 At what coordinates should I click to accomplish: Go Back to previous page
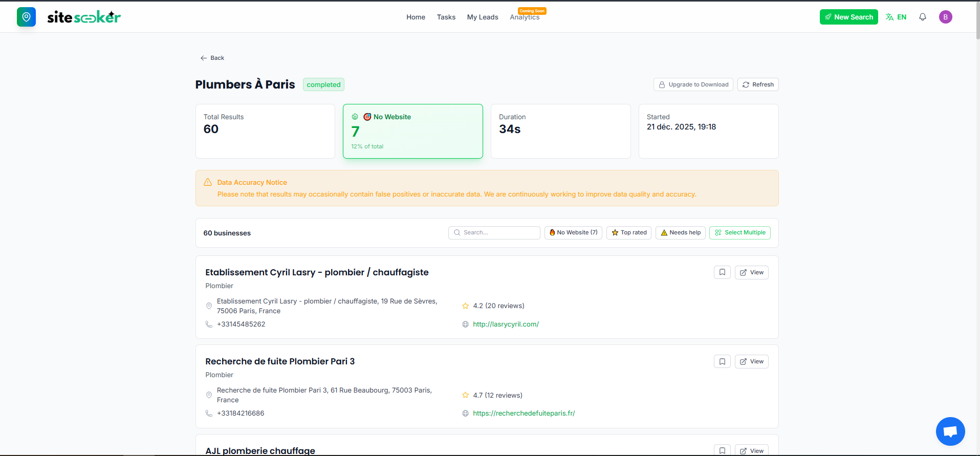pyautogui.click(x=212, y=58)
